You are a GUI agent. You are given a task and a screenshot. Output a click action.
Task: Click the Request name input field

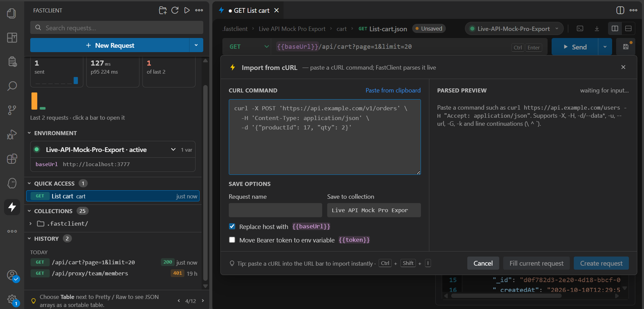tap(275, 210)
